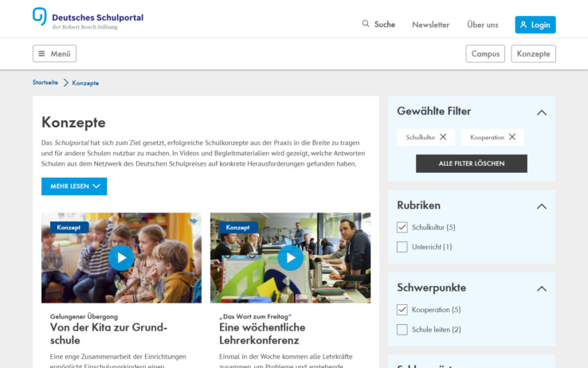Open the Über uns page
The height and width of the screenshot is (368, 588).
(x=483, y=25)
